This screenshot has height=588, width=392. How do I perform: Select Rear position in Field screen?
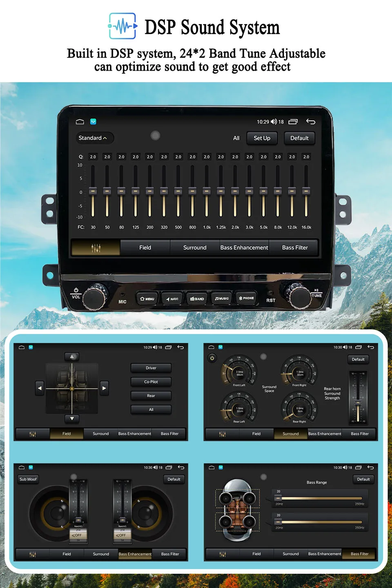point(151,396)
